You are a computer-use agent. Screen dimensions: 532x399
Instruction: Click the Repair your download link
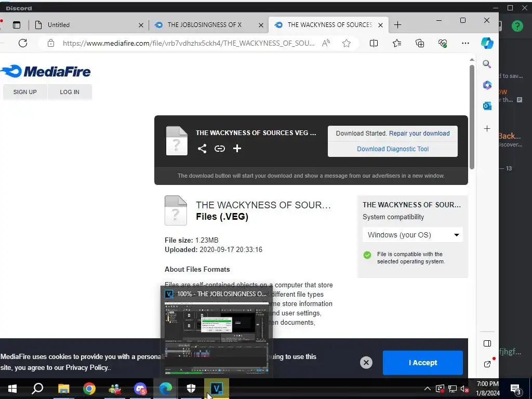[419, 134]
